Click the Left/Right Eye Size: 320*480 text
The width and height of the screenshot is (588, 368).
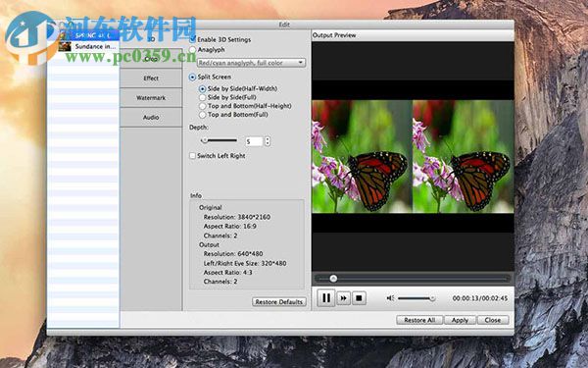click(245, 263)
